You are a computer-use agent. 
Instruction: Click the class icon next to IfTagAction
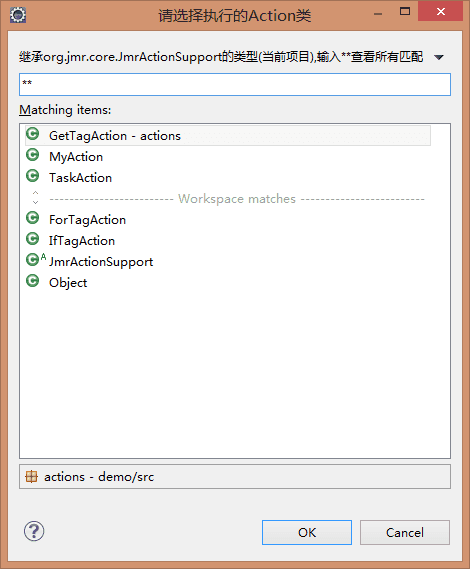33,239
